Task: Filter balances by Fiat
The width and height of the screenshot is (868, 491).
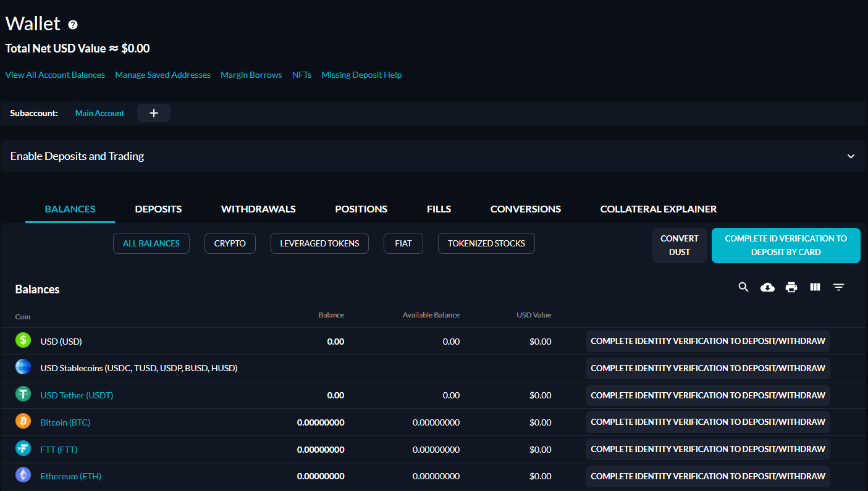Action: 403,243
